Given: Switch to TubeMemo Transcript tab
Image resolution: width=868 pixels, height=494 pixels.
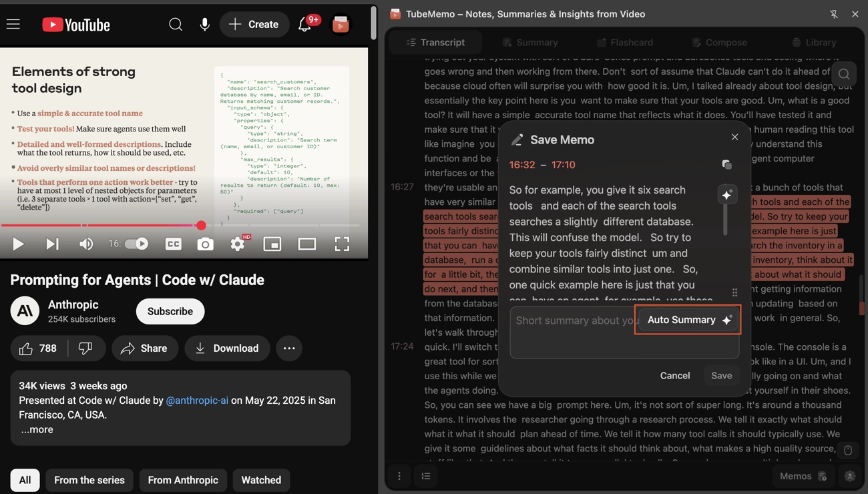Looking at the screenshot, I should click(436, 42).
